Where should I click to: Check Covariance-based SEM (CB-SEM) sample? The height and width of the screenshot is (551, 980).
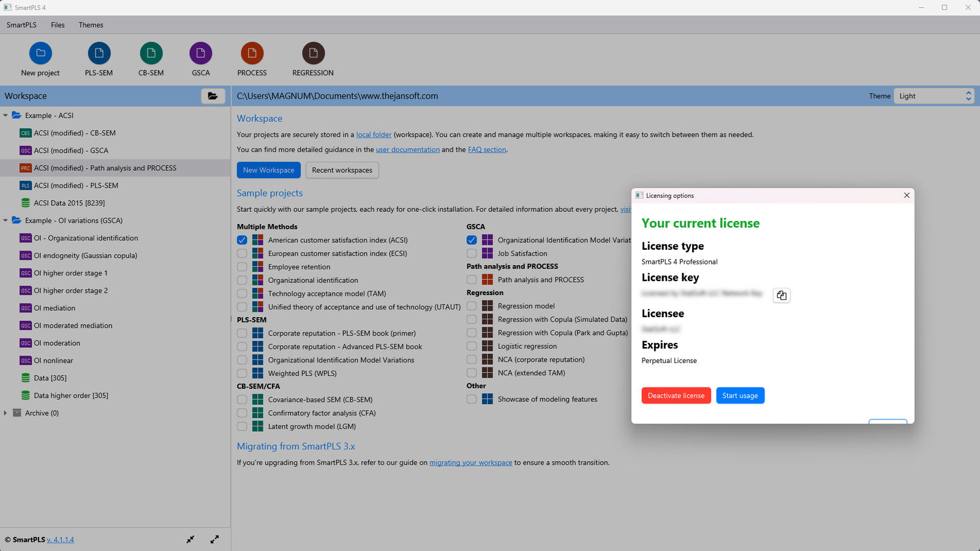[242, 400]
